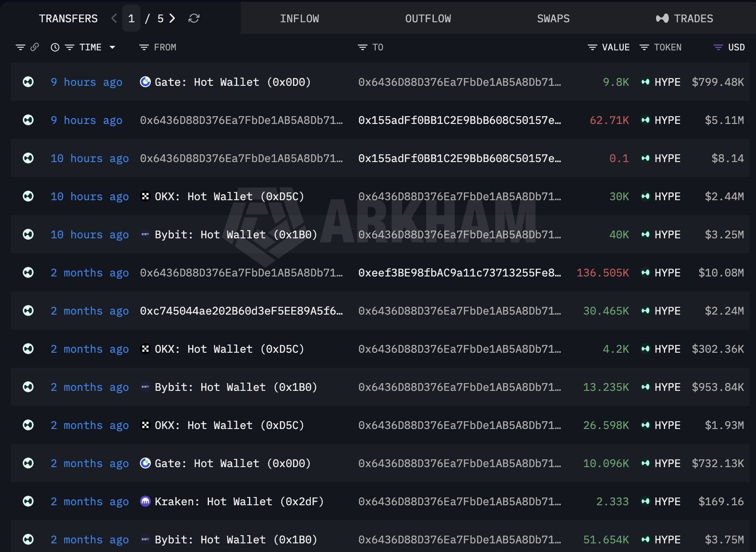
Task: Switch to the OUTFLOW tab
Action: (428, 19)
